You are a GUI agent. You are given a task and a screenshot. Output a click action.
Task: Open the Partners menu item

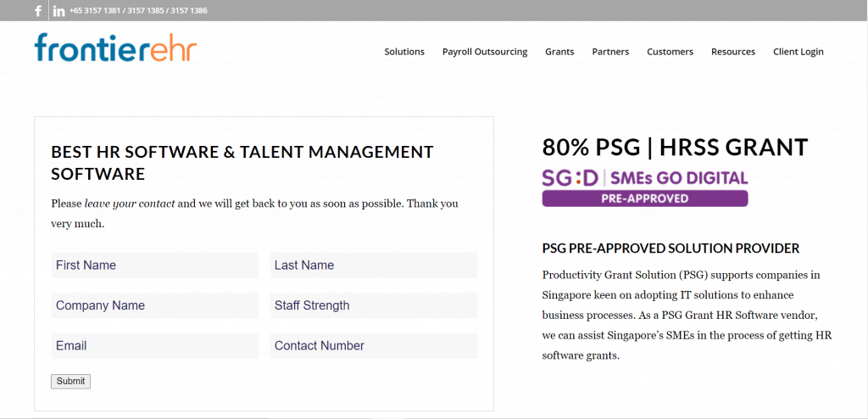[610, 52]
